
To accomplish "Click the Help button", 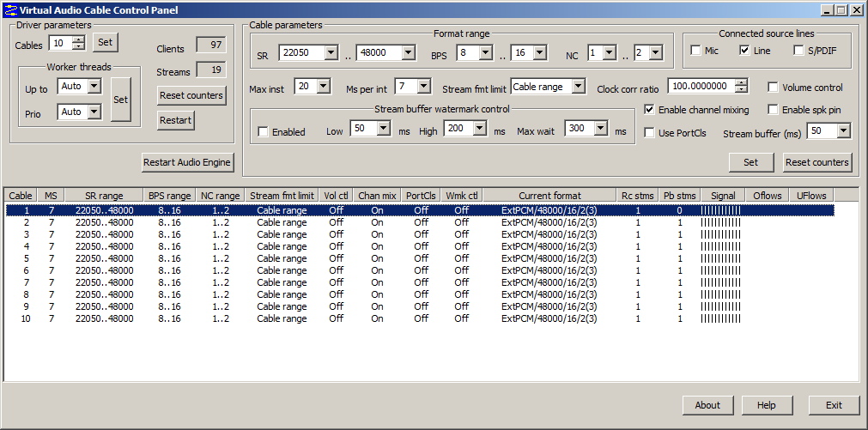I will tap(767, 405).
